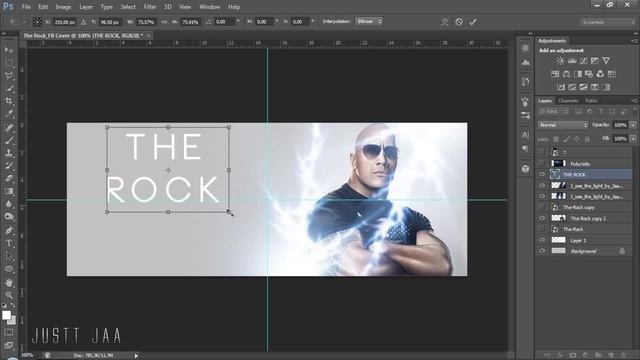Add a Hue/Saturation adjustment
640x360 pixels.
555,74
